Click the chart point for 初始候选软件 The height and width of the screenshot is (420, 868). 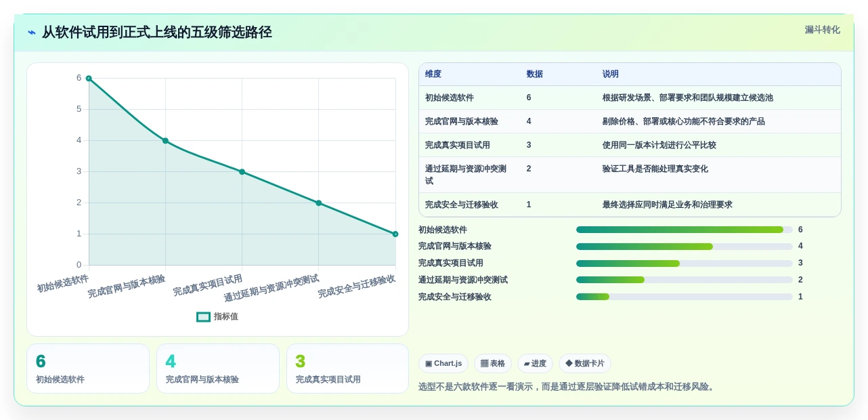click(89, 79)
